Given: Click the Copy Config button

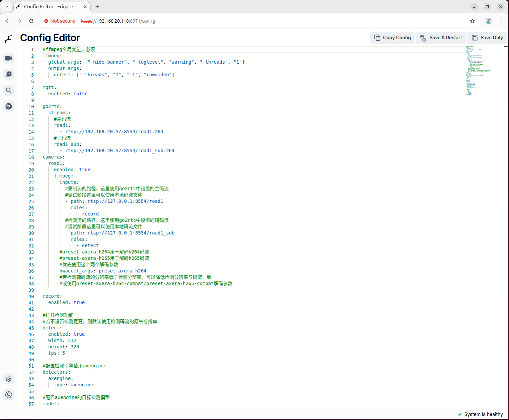Looking at the screenshot, I should pyautogui.click(x=392, y=38).
